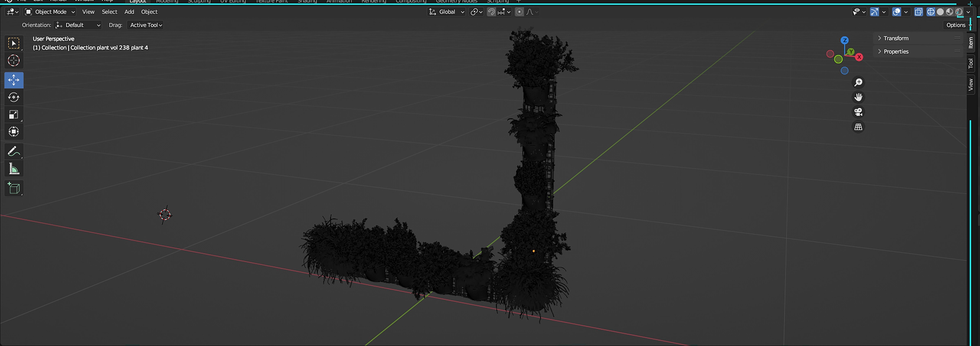
Task: Open proportional editing falloff dropdown
Action: pyautogui.click(x=532, y=12)
